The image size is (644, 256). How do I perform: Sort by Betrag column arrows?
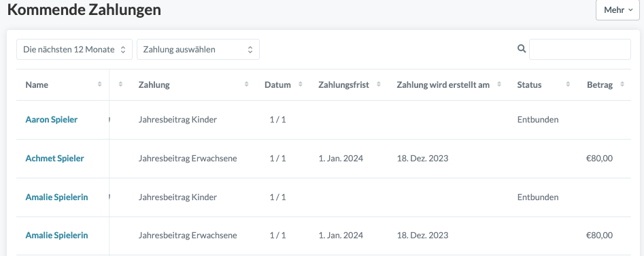click(622, 84)
